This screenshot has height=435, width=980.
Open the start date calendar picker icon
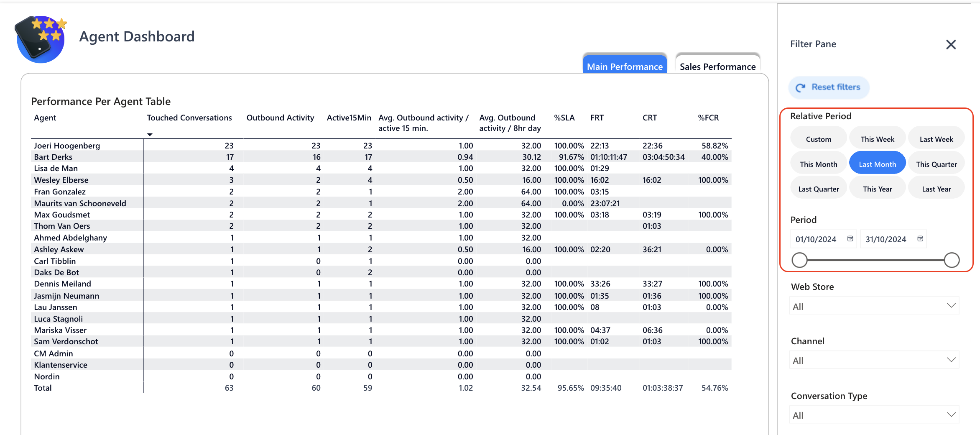click(x=850, y=239)
